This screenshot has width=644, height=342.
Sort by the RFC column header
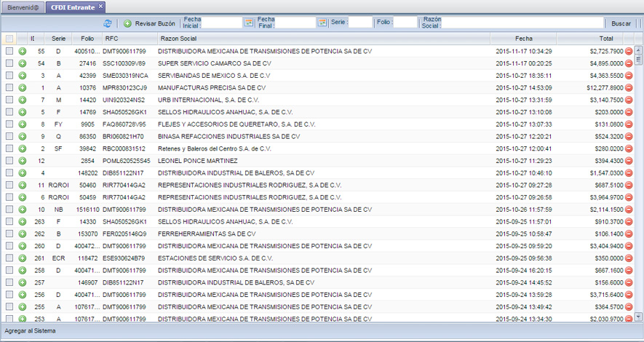(130, 39)
